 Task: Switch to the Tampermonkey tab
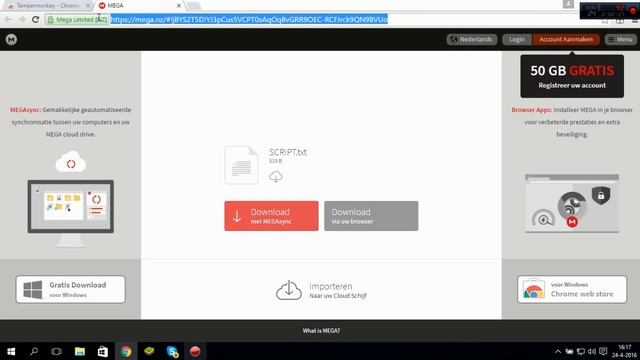(48, 6)
